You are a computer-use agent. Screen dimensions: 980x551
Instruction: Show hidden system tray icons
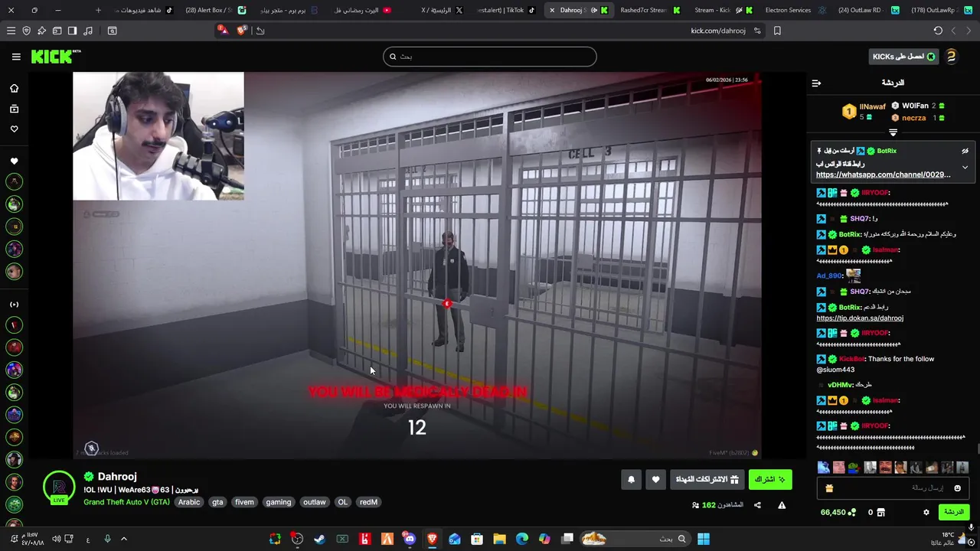[x=123, y=539]
